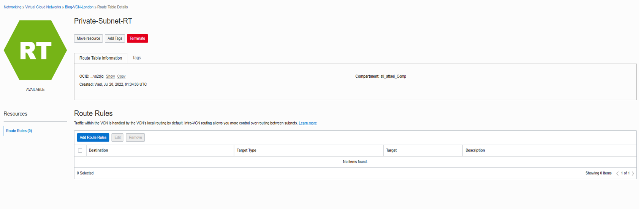
Task: Go to next page of route rules
Action: 633,174
